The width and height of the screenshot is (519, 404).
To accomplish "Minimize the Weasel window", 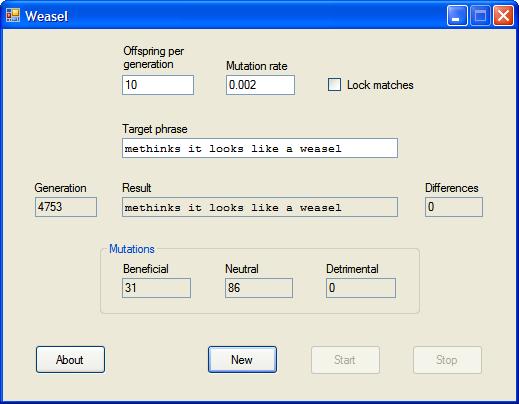I will click(457, 16).
